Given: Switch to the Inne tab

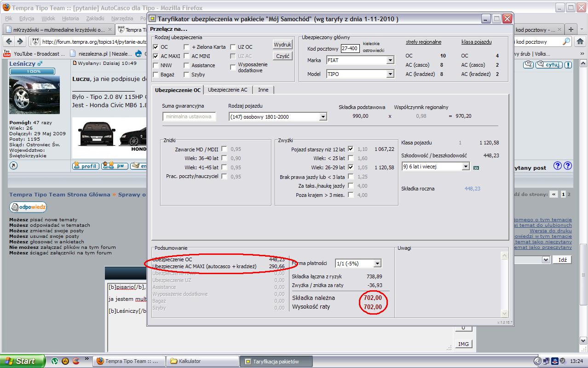Looking at the screenshot, I should pos(263,90).
